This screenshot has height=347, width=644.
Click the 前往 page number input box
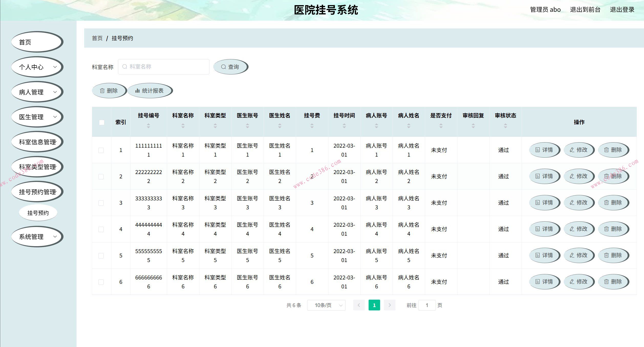(426, 305)
